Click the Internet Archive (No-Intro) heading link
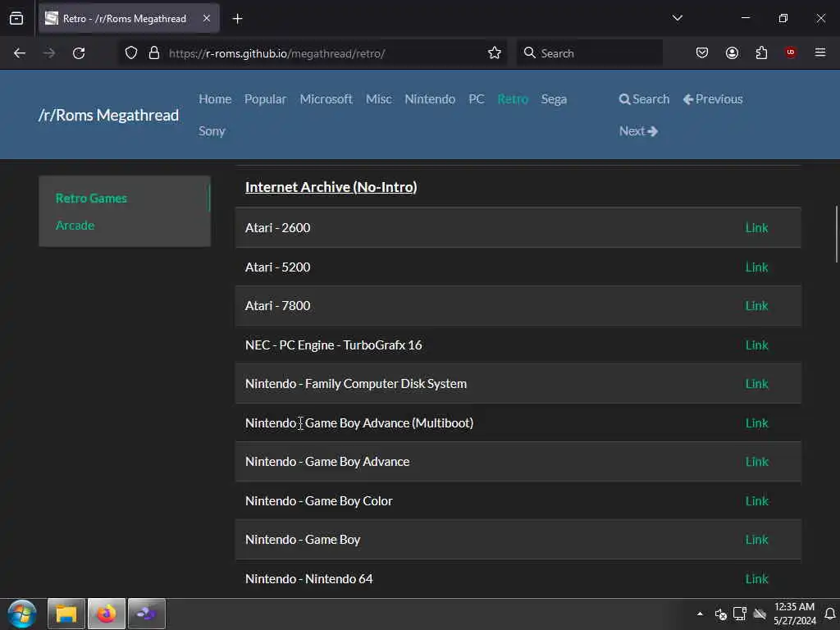 pyautogui.click(x=331, y=187)
